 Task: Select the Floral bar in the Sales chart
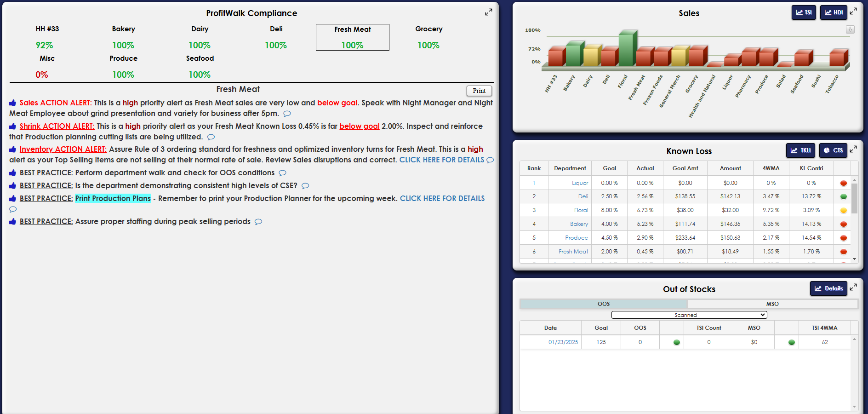[x=626, y=50]
